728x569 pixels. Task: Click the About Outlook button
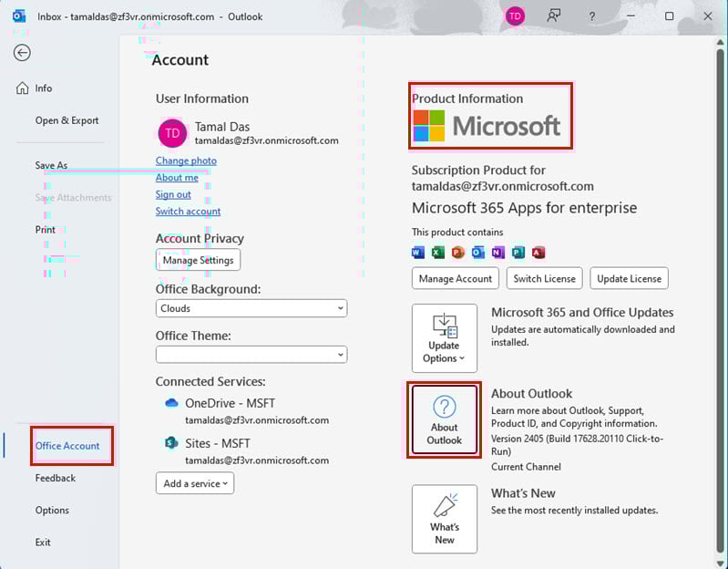coord(445,419)
